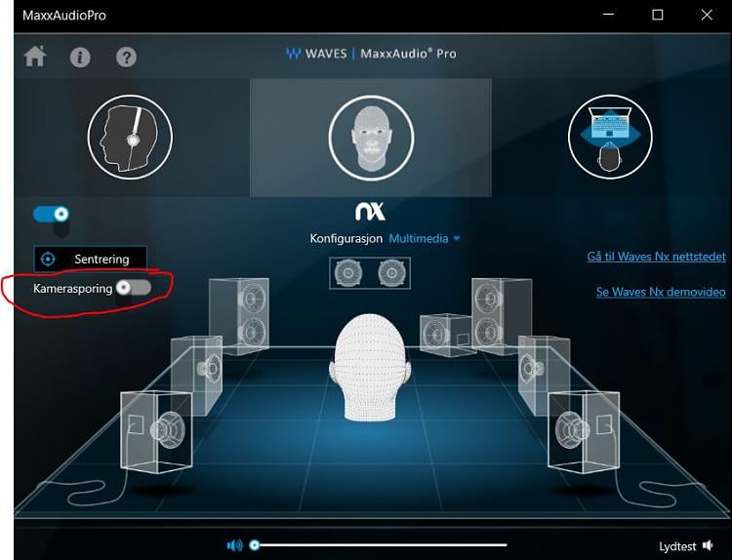This screenshot has width=732, height=560.
Task: Click the rear left tall speaker
Action: click(x=239, y=316)
